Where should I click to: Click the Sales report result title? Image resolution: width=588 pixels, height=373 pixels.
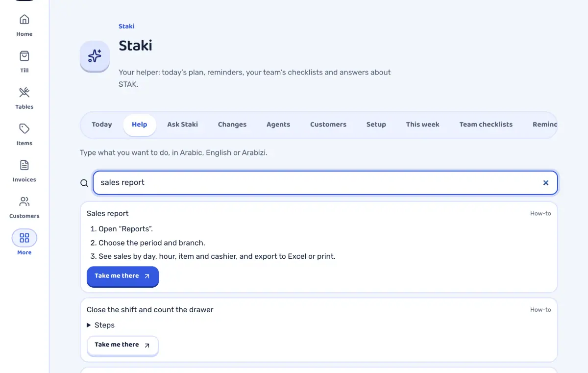click(x=108, y=214)
